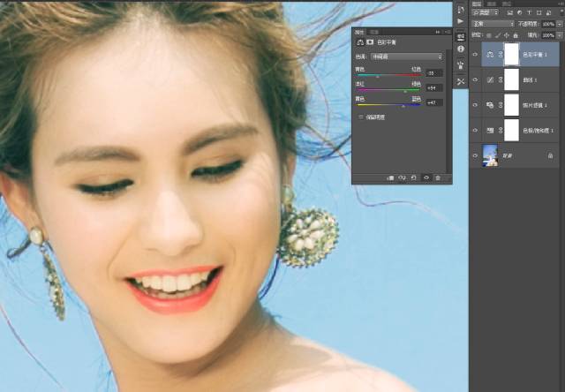Click the Photo Filter 1 layer adjustment icon
The width and height of the screenshot is (565, 392).
[490, 105]
